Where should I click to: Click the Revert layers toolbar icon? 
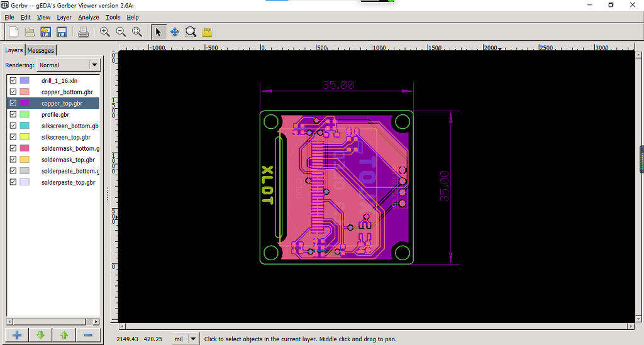[45, 32]
